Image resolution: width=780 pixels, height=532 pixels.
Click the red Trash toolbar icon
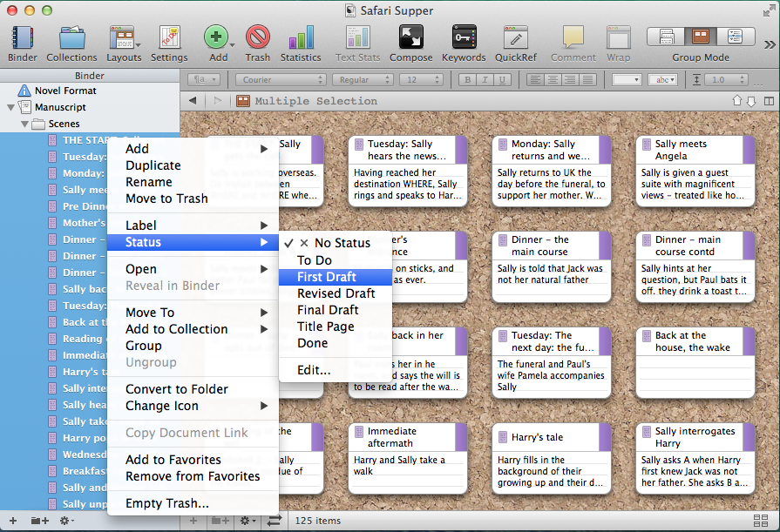coord(258,37)
